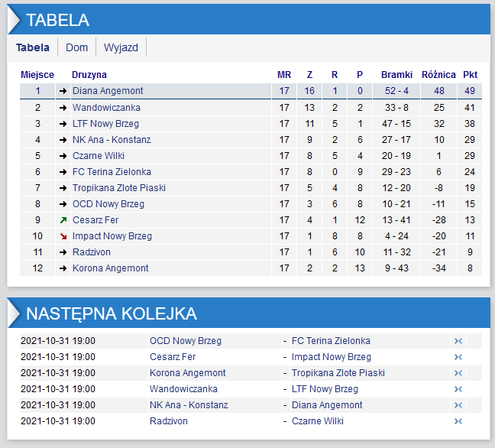Switch to the Wyjazd tab
Viewport: 495px width, 448px height.
point(121,47)
